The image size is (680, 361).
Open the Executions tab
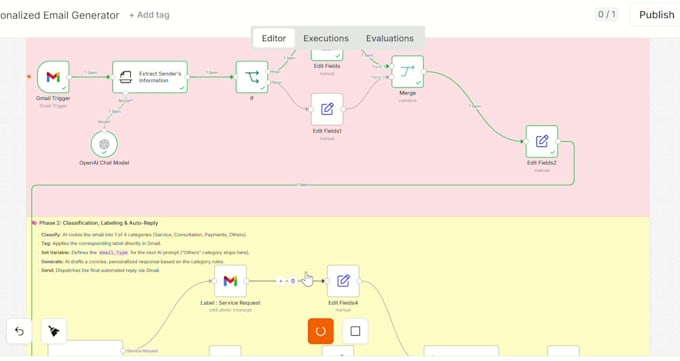pos(326,38)
